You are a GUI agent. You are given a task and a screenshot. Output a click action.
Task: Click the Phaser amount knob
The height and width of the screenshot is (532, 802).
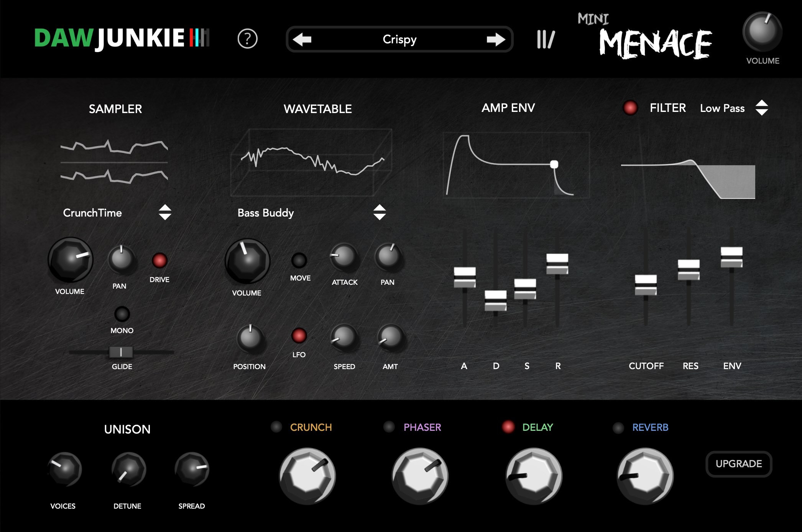(420, 476)
